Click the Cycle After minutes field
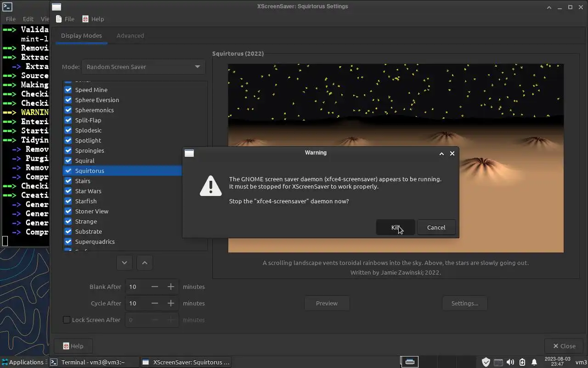588x368 pixels. [136, 303]
